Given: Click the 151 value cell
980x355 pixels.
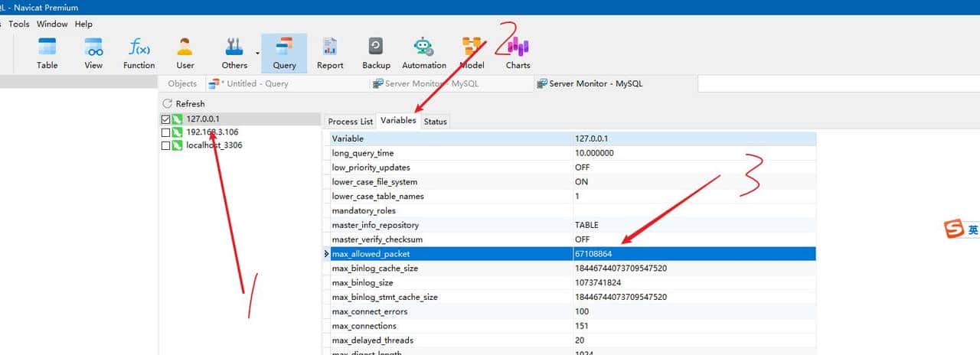Looking at the screenshot, I should 694,326.
